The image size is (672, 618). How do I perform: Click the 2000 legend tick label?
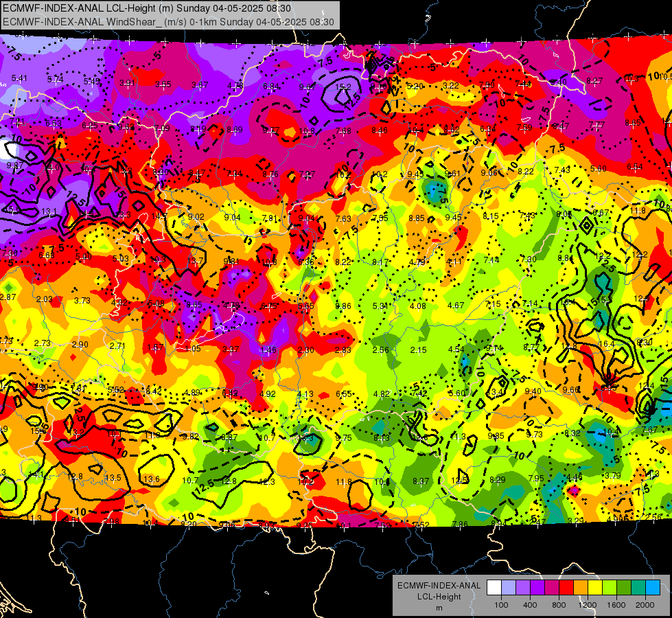pos(645,605)
